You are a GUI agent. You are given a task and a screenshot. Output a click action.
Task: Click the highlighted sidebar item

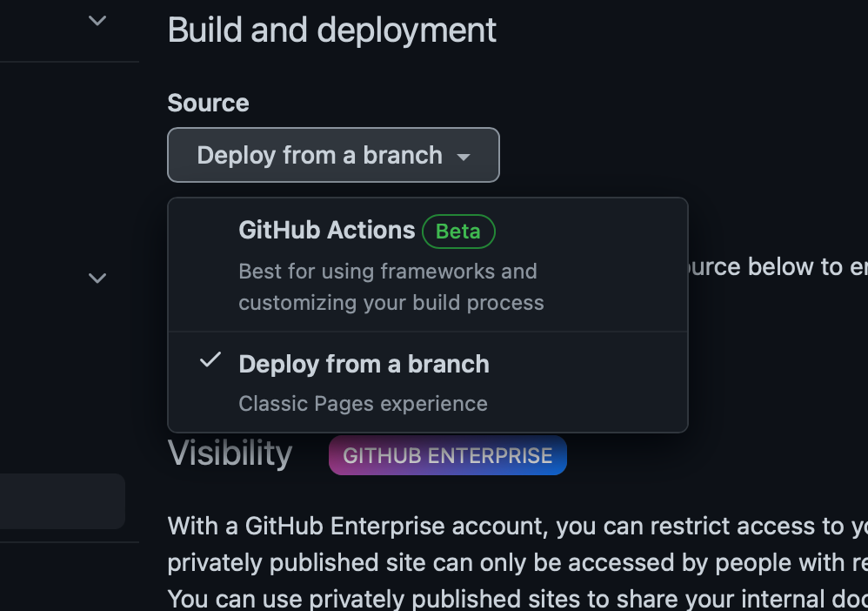[x=62, y=501]
